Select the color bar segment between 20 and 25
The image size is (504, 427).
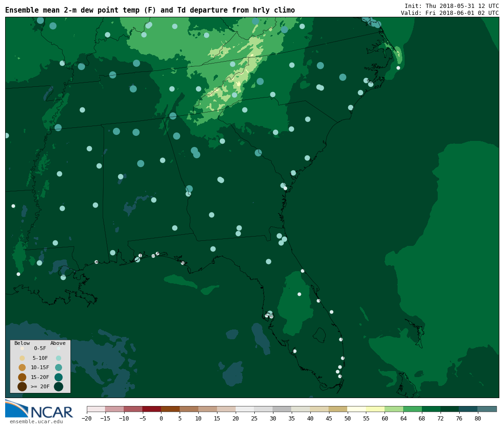[245, 409]
